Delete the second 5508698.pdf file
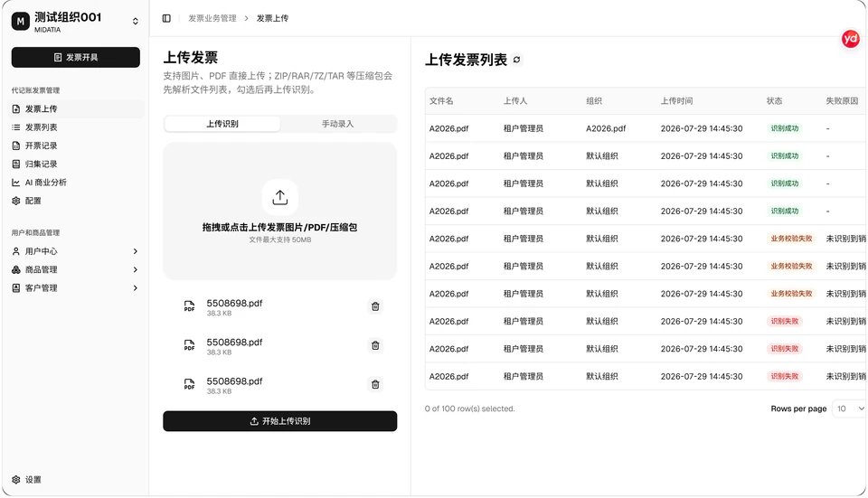The image size is (868, 498). point(375,346)
